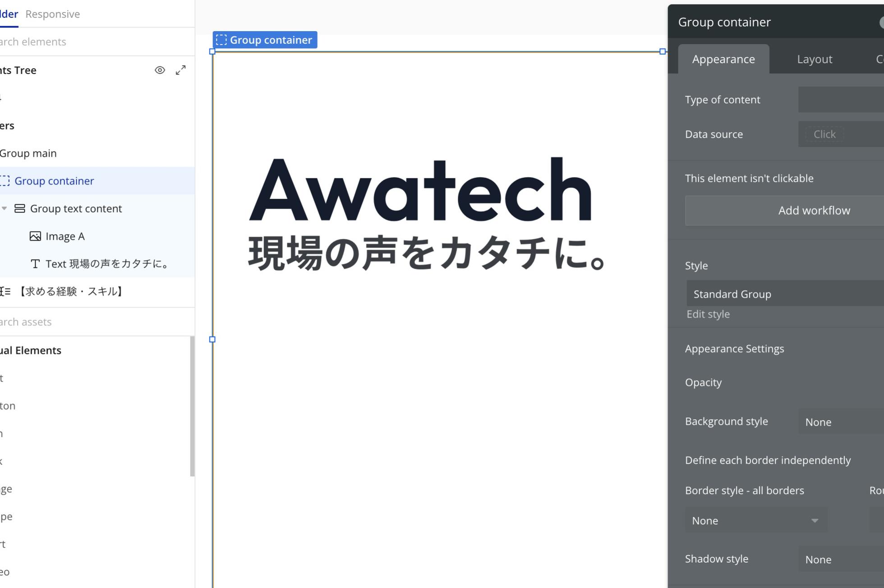The width and height of the screenshot is (884, 588).
Task: Click the picture icon next to Image A
Action: click(x=35, y=236)
